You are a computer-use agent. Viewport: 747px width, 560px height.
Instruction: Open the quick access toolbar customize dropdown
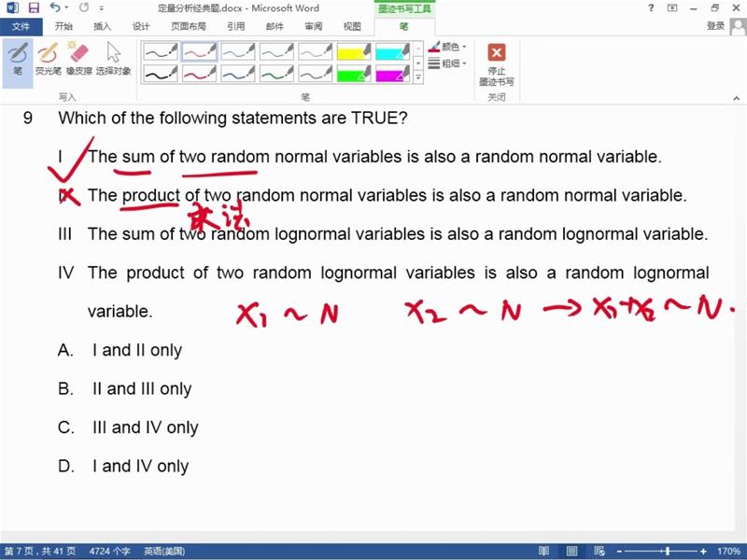pos(101,8)
